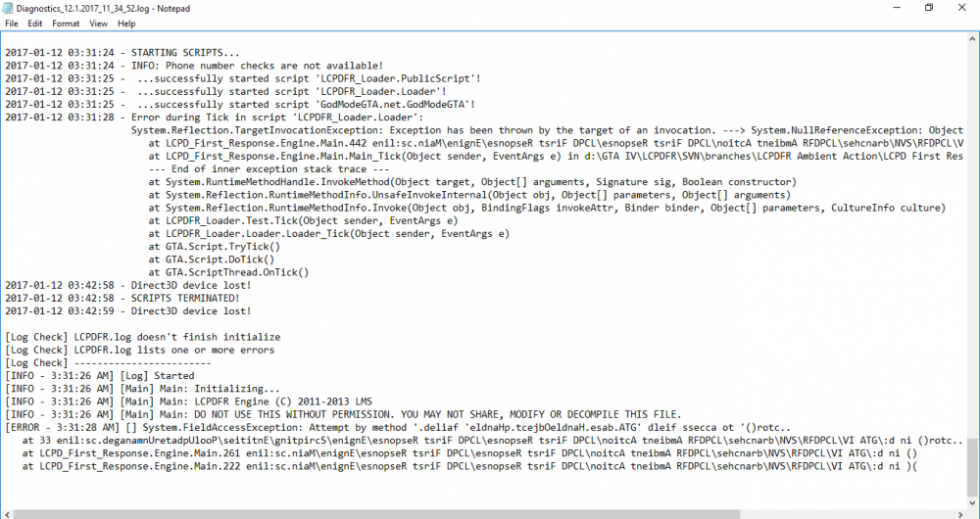Click 'Engine.Main.Main_Tick(Object sender' line
This screenshot has width=980, height=519.
click(x=556, y=156)
